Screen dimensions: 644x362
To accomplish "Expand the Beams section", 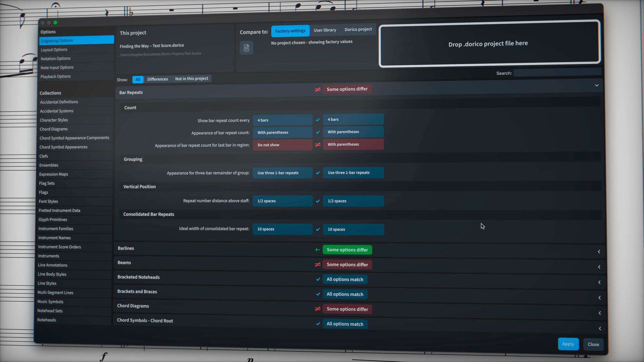I will 599,267.
